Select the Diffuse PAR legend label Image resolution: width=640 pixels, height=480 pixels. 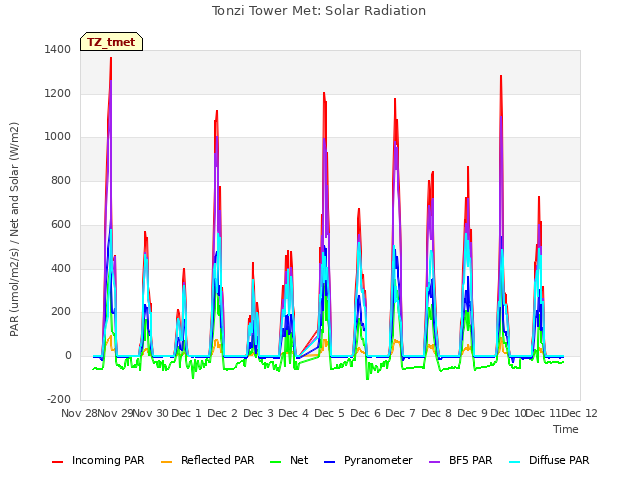tap(559, 460)
